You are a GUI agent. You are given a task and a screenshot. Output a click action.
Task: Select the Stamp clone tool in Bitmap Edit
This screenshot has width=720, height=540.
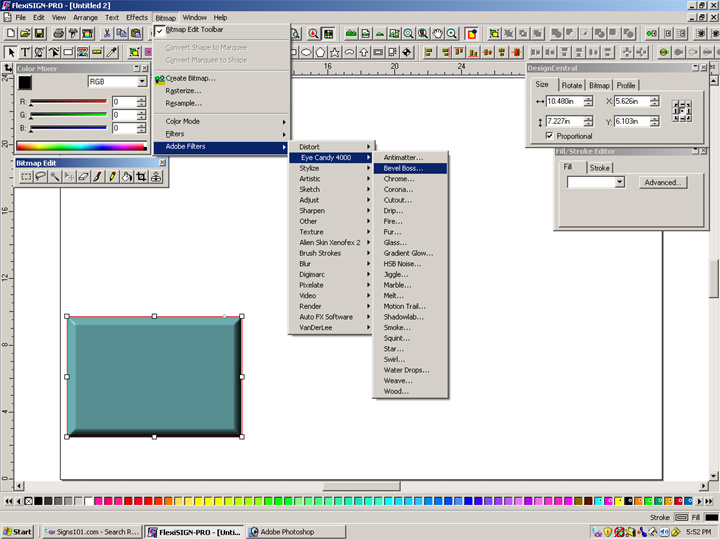coord(156,177)
